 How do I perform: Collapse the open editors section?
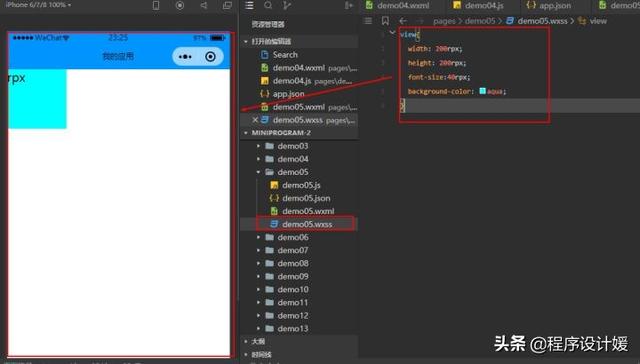[246, 42]
